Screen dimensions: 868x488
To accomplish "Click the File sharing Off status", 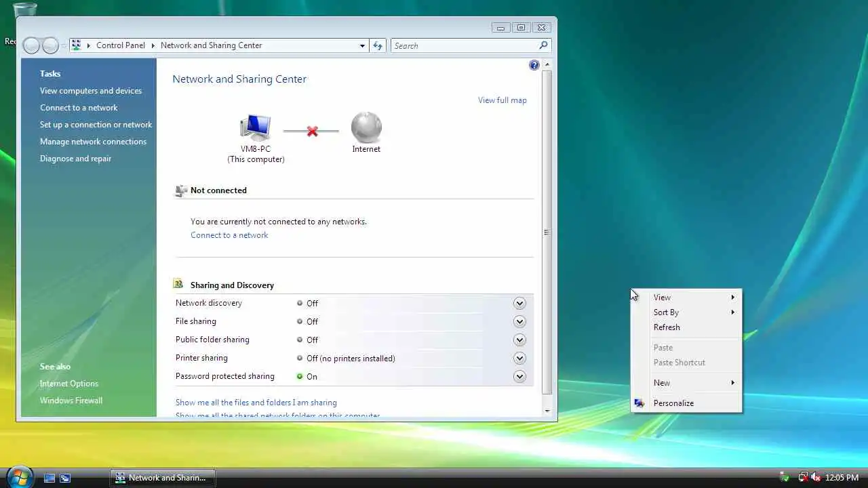I will click(308, 322).
